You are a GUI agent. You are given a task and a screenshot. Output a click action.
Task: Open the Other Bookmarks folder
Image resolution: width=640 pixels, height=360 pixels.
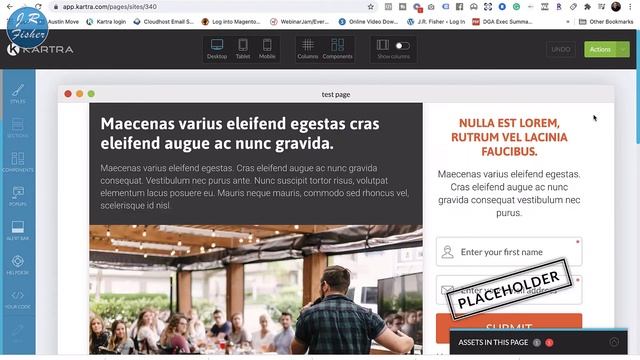606,22
